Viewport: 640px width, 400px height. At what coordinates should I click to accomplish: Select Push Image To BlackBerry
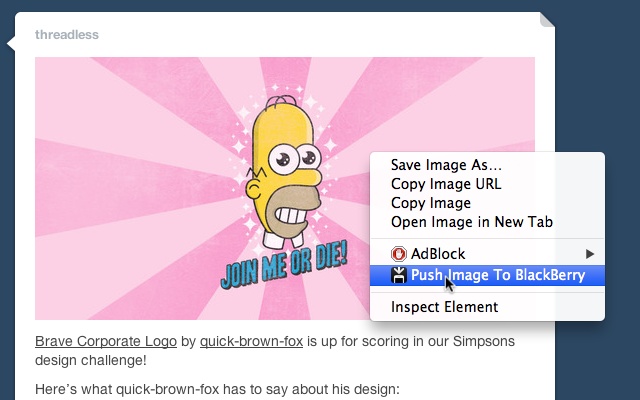[487, 275]
